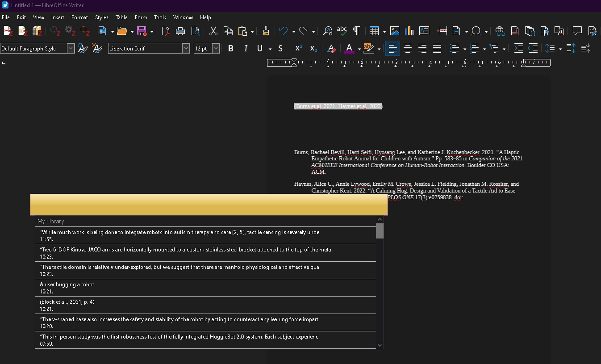Viewport: 601px width, 364px height.
Task: Open the Format menu
Action: tap(79, 17)
